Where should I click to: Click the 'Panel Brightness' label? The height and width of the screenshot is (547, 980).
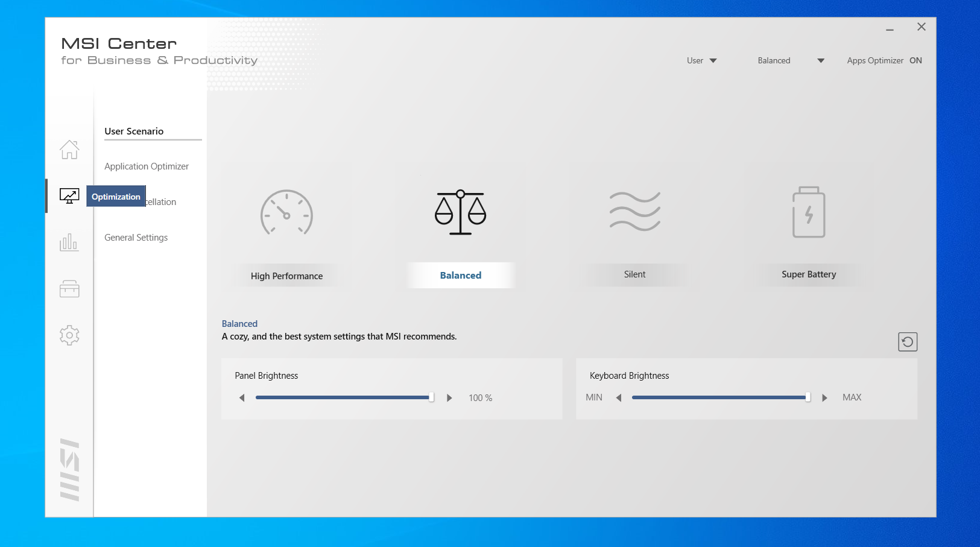[x=267, y=376]
